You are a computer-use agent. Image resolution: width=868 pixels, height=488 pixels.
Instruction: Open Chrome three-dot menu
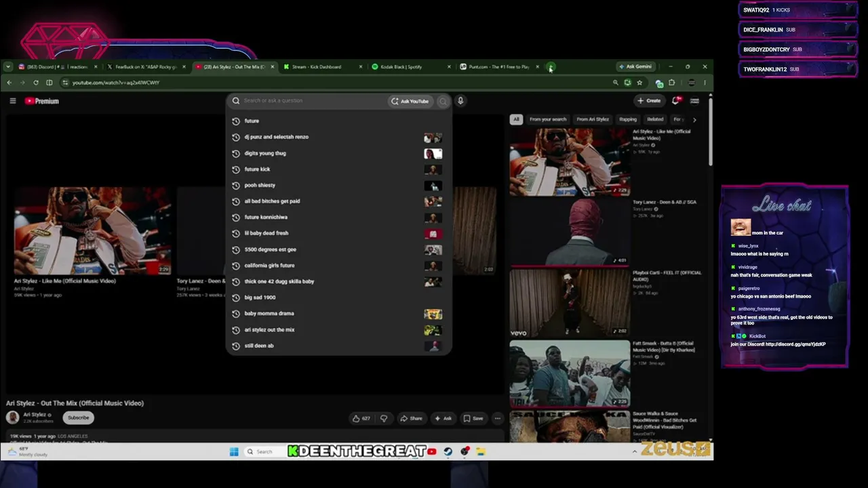pos(705,83)
